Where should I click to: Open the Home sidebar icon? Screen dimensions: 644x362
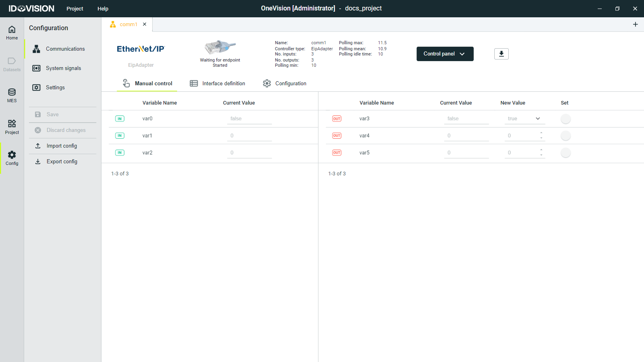click(x=12, y=32)
